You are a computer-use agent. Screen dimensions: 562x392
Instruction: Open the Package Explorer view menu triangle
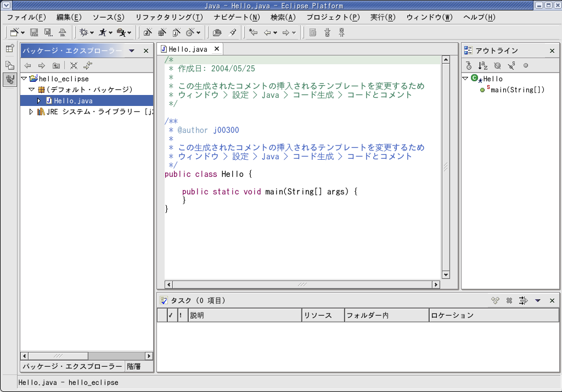coord(132,51)
